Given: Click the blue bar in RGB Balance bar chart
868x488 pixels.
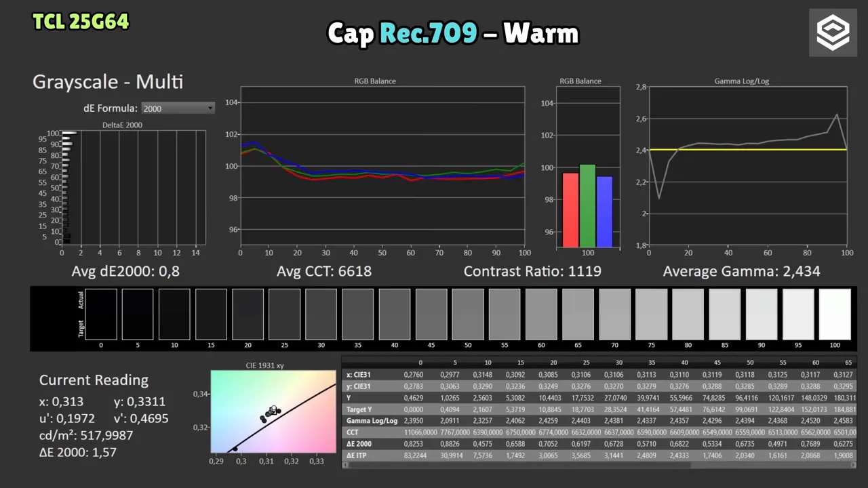Looking at the screenshot, I should (604, 211).
